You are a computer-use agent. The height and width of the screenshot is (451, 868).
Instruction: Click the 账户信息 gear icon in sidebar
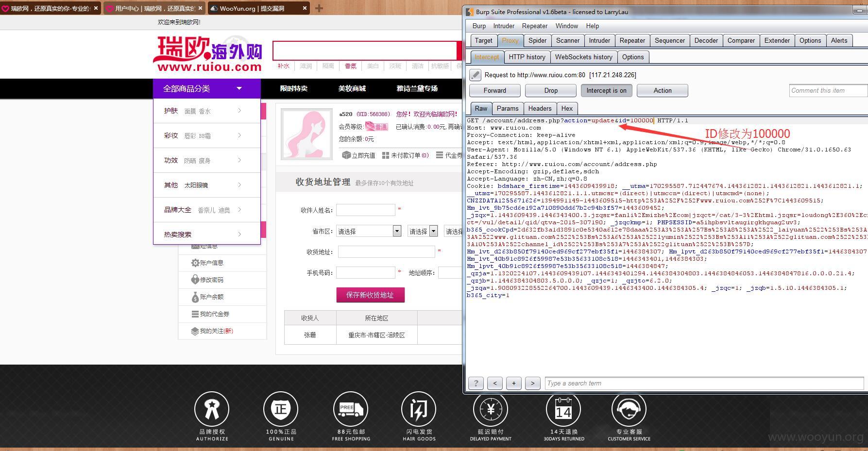pos(195,263)
